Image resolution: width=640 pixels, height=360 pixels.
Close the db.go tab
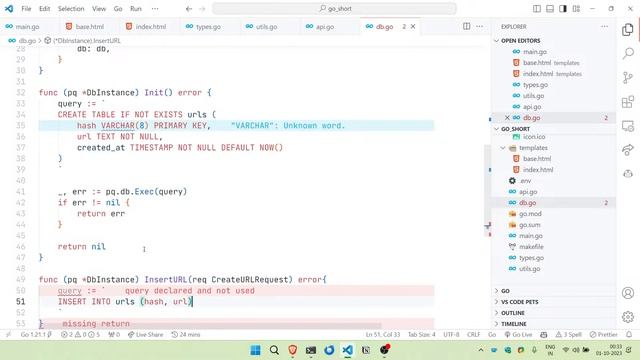(413, 26)
